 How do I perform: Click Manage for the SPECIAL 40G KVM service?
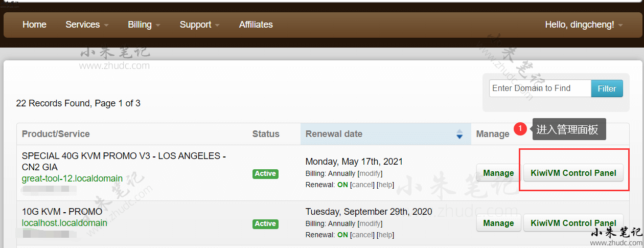tap(498, 173)
